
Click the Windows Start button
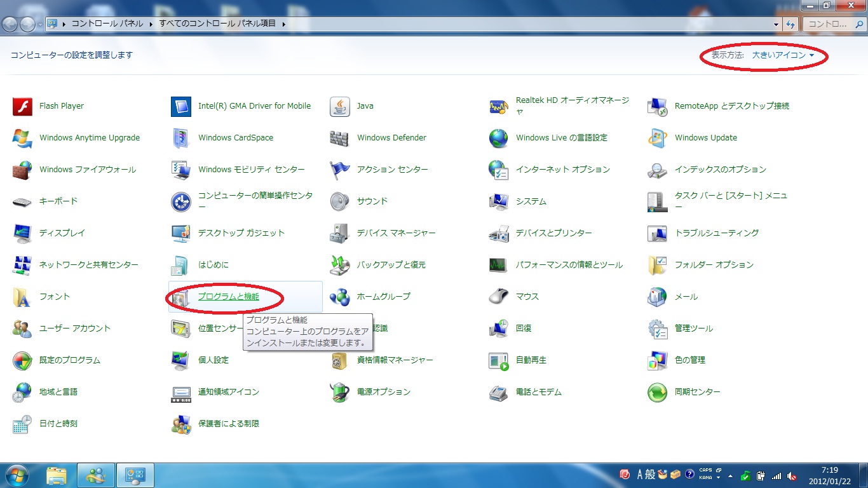(17, 475)
